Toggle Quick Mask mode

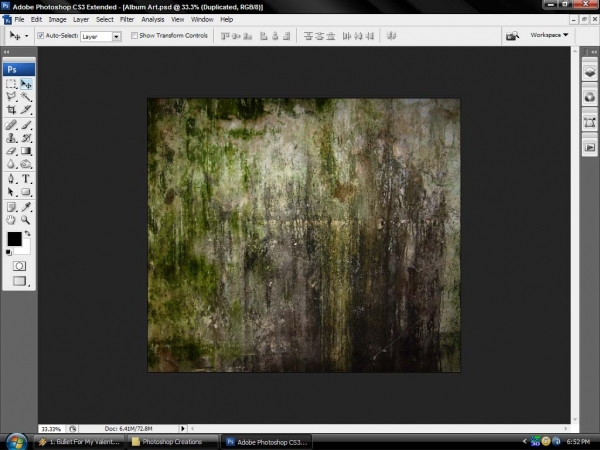tap(19, 266)
